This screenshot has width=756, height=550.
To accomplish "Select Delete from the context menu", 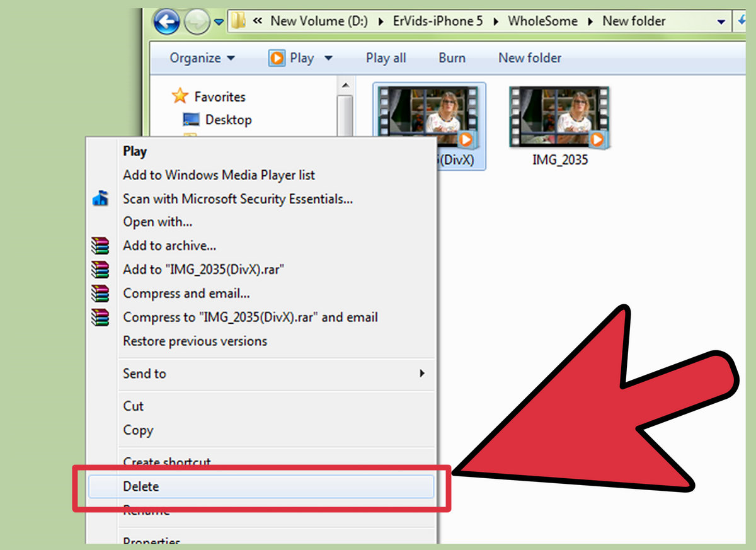I will click(x=141, y=486).
